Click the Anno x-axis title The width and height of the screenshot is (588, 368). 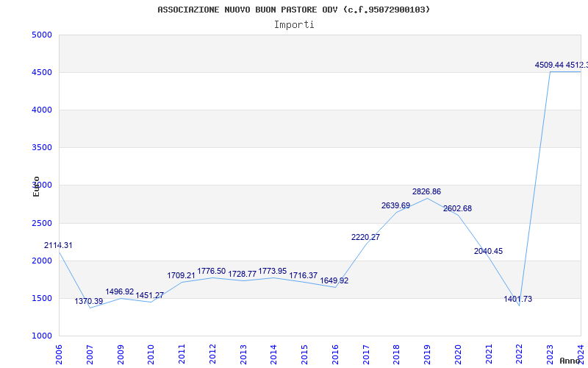tap(569, 361)
